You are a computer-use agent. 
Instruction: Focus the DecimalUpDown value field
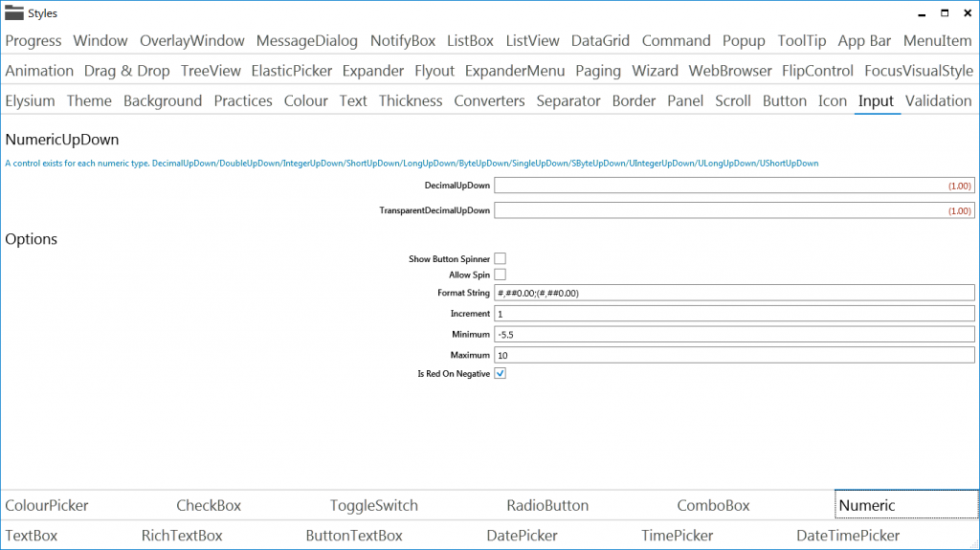coord(734,186)
